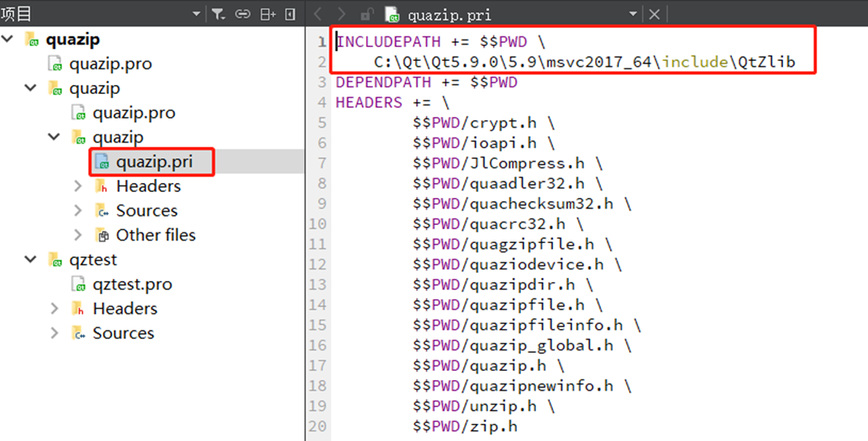The image size is (868, 441).
Task: Click the top-level quazip project folder icon
Action: coord(31,40)
